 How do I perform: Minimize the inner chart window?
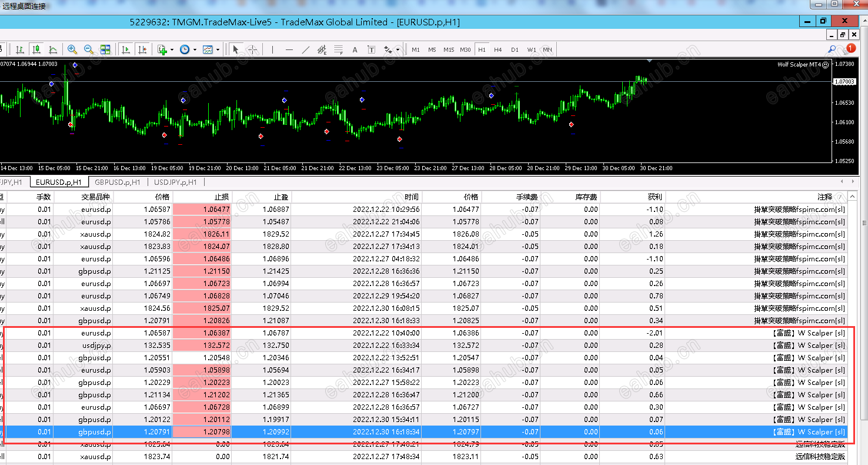pyautogui.click(x=832, y=35)
